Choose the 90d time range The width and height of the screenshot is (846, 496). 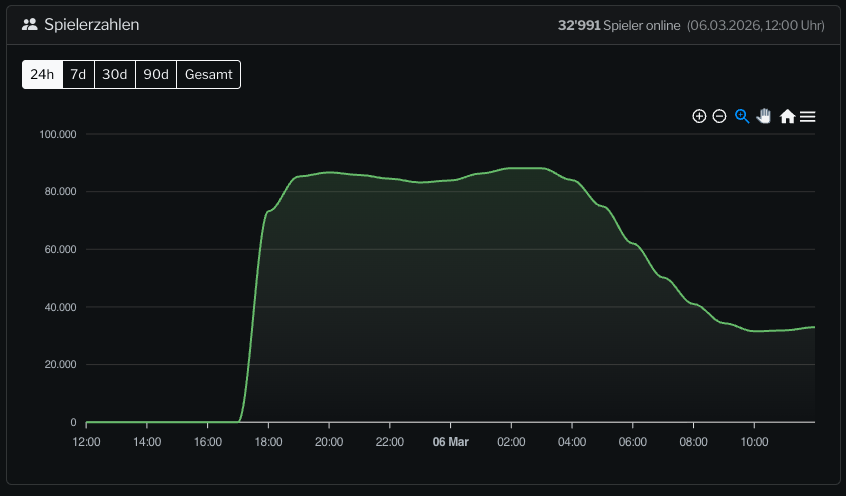coord(156,74)
